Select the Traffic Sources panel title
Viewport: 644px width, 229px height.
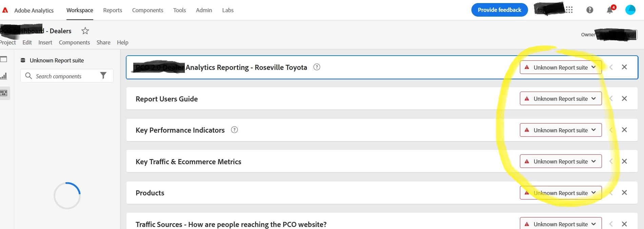tap(231, 224)
